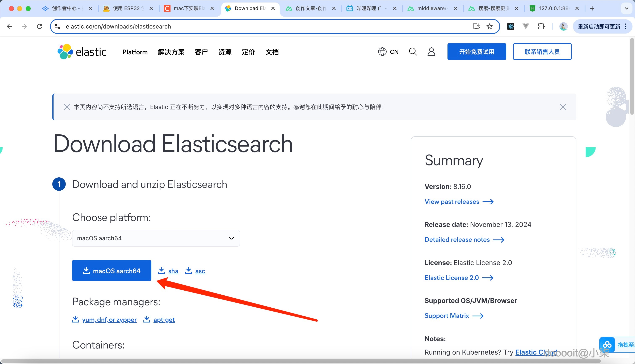Click the search magnifier icon in header
Screen dimensions: 635x364
click(x=413, y=52)
